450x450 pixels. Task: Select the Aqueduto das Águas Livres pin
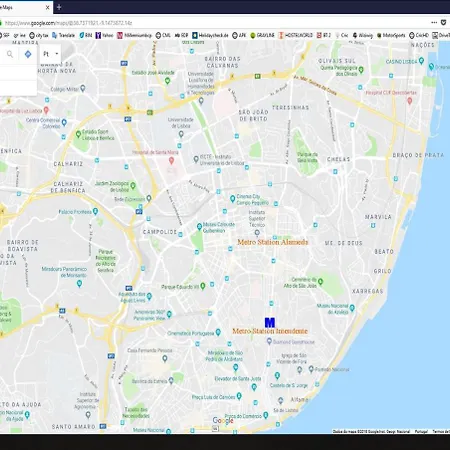[x=149, y=296]
